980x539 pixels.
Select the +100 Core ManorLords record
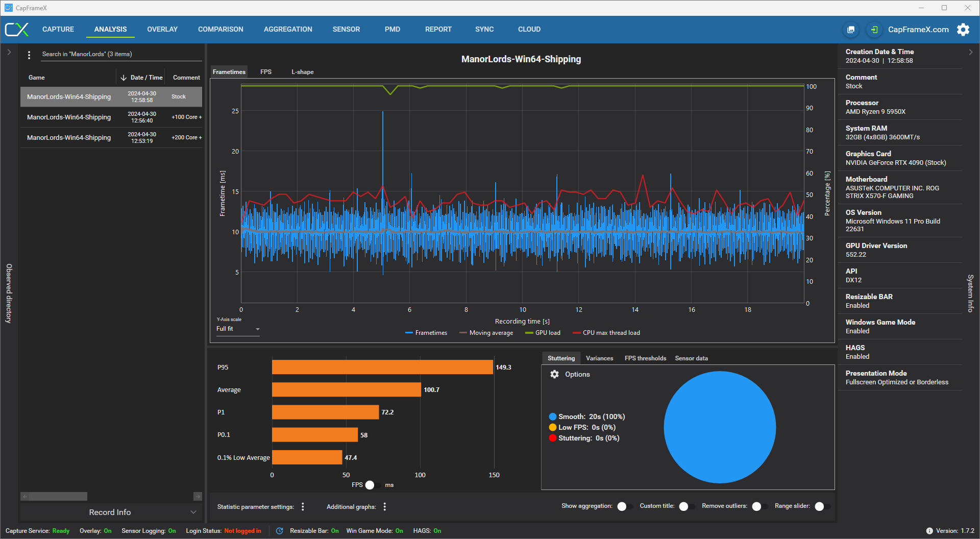point(111,117)
